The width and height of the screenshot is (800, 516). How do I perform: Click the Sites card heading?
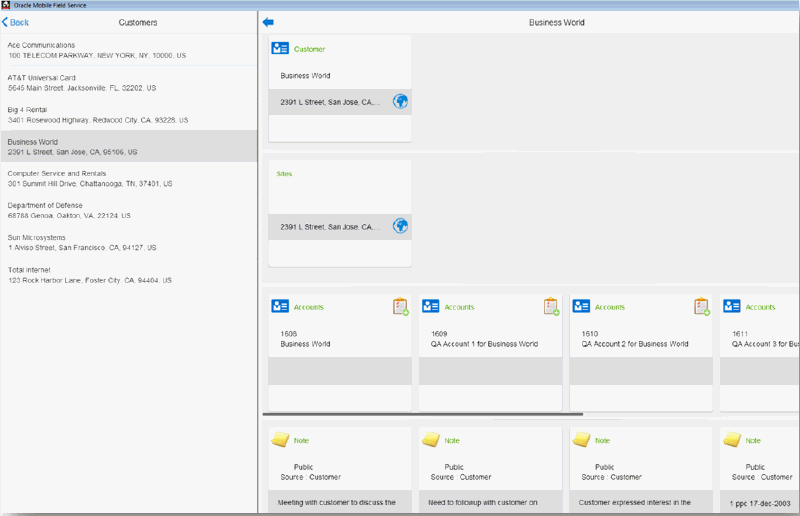284,174
